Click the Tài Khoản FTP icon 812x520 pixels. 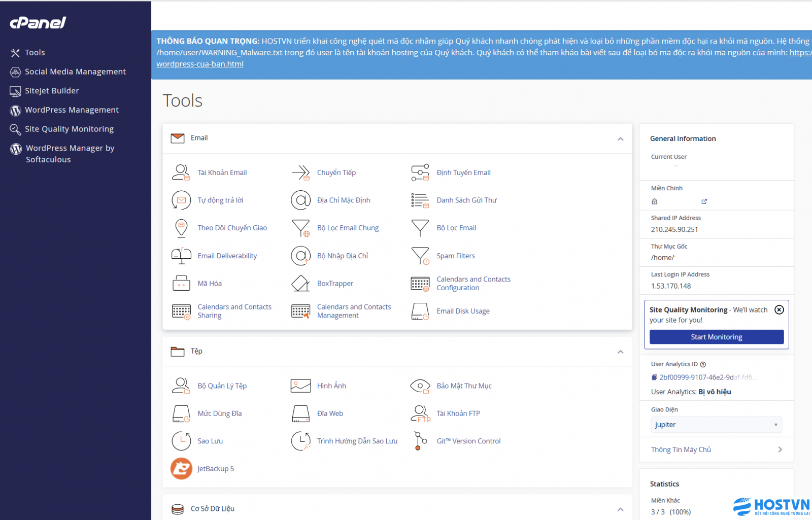[x=420, y=413]
